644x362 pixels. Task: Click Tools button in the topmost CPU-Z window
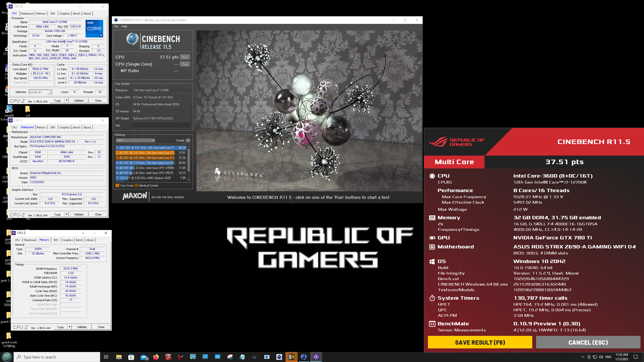point(57,101)
